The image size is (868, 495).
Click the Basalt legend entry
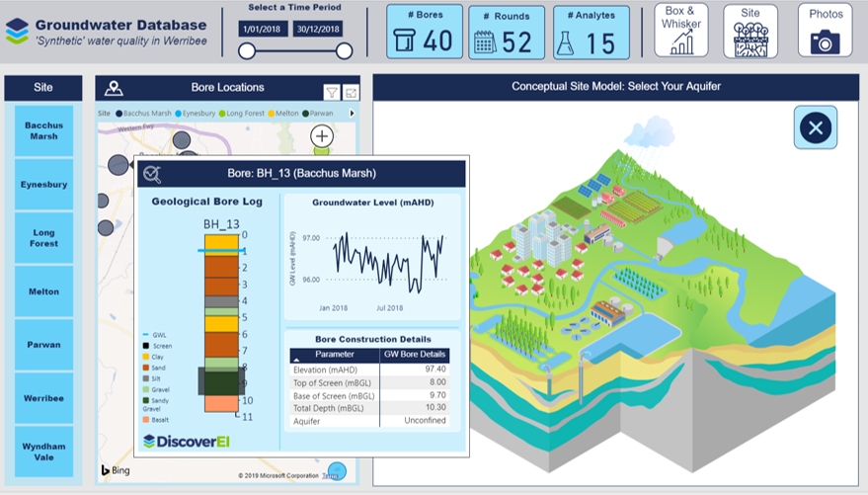(156, 420)
